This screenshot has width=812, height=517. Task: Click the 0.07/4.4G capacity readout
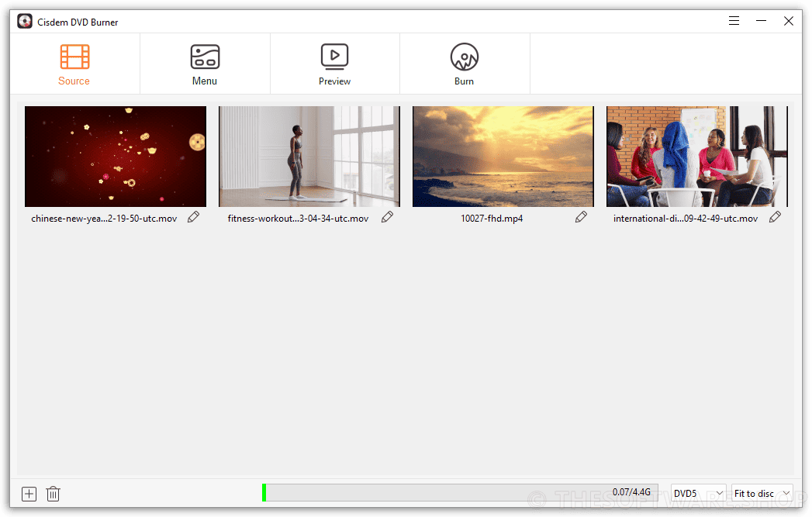coord(631,491)
